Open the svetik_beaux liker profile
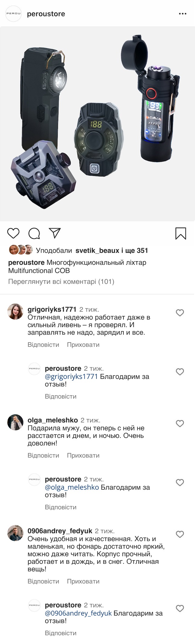Image resolution: width=195 pixels, height=644 pixels. pos(97,251)
